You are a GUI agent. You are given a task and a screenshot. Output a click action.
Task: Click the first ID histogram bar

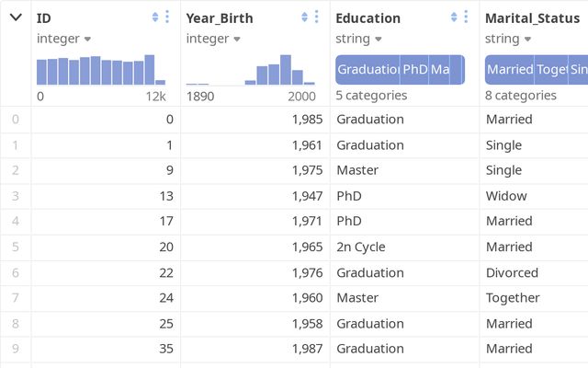point(41,73)
